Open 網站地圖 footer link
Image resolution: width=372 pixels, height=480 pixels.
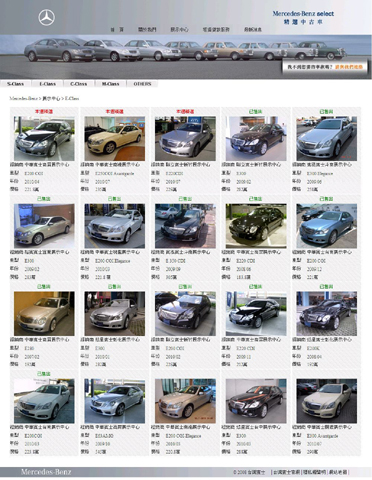338,472
